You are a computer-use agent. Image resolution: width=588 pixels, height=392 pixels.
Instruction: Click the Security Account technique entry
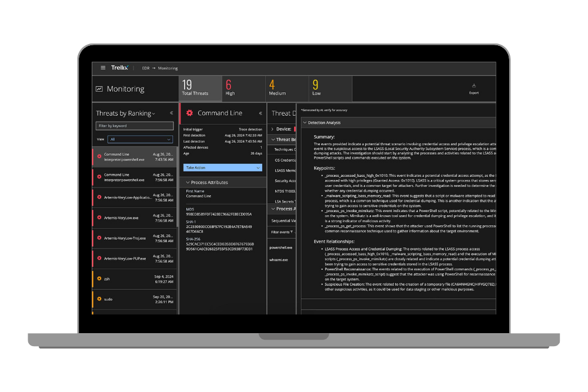coord(285,181)
